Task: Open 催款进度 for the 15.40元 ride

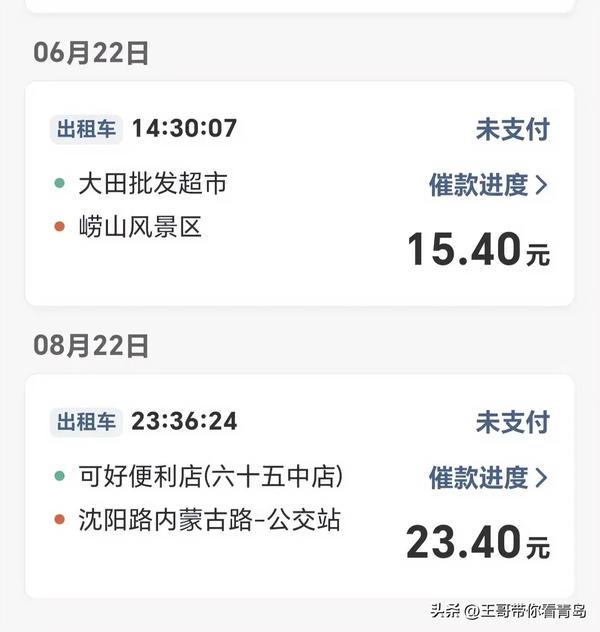Action: [x=488, y=185]
